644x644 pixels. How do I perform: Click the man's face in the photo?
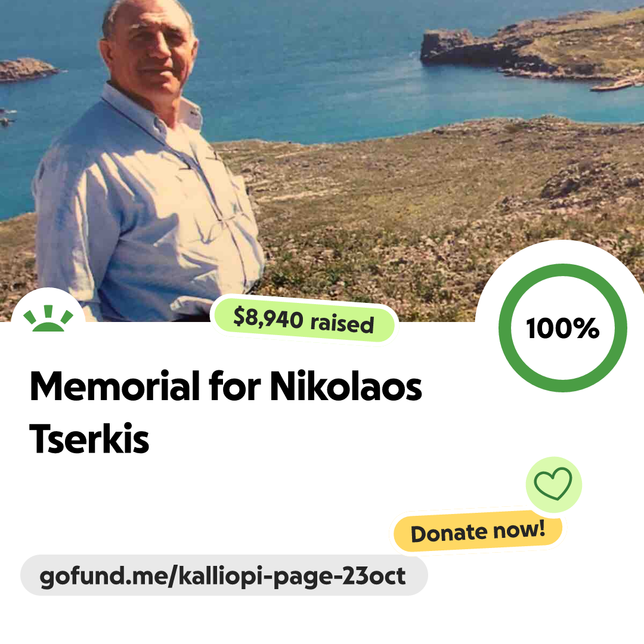click(x=154, y=45)
